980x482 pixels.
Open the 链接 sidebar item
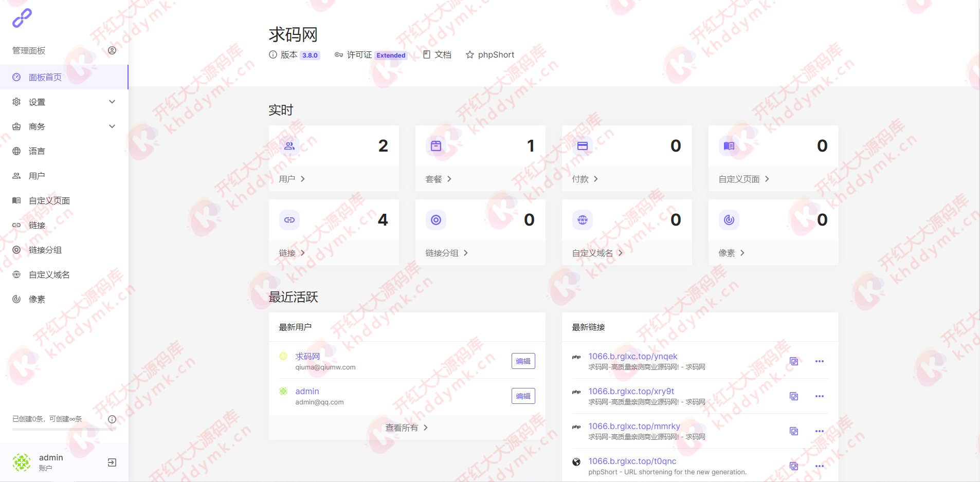(x=64, y=225)
